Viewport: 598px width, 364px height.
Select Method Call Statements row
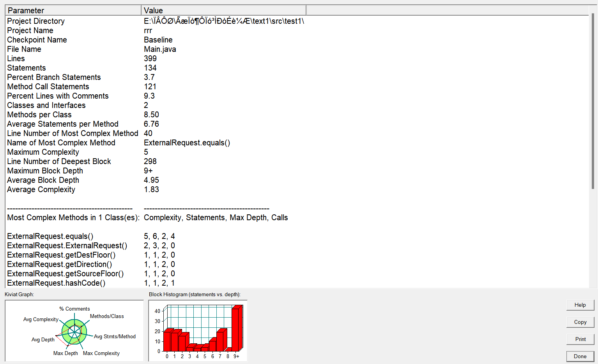[297, 87]
